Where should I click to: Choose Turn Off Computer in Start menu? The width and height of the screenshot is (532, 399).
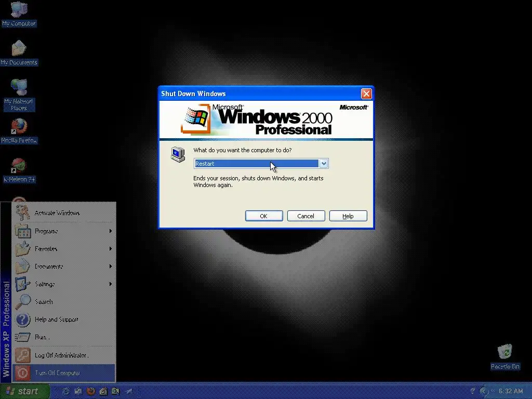64,373
